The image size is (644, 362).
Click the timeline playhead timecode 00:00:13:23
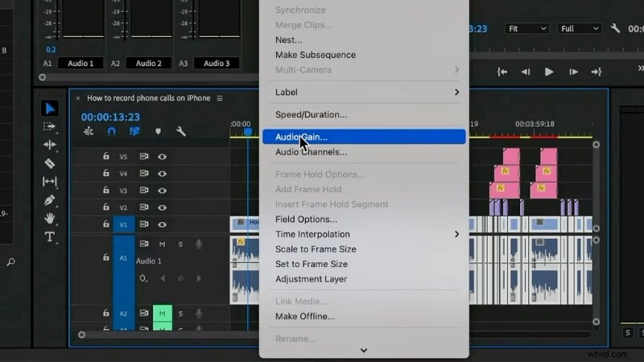[110, 117]
